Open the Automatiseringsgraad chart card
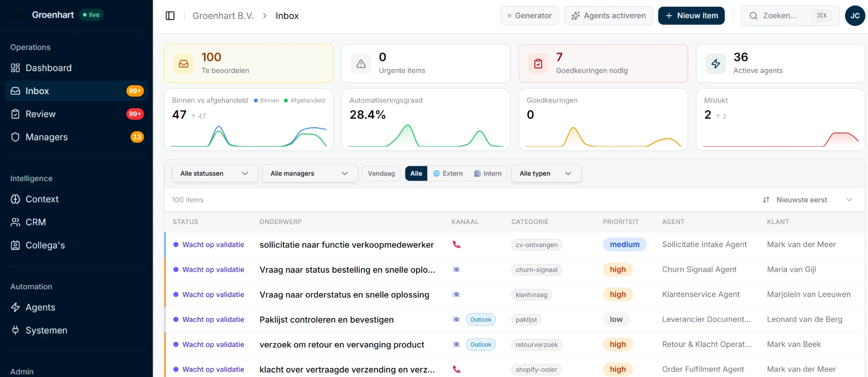Image resolution: width=868 pixels, height=377 pixels. (x=426, y=119)
